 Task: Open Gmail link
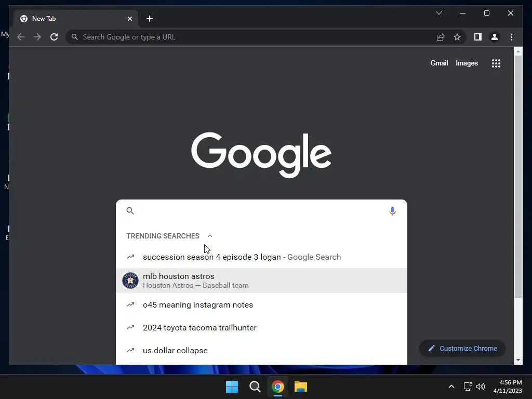pos(439,63)
